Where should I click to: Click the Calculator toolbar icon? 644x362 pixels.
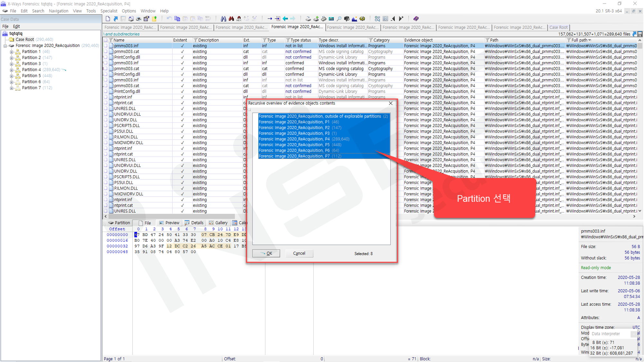click(x=331, y=19)
